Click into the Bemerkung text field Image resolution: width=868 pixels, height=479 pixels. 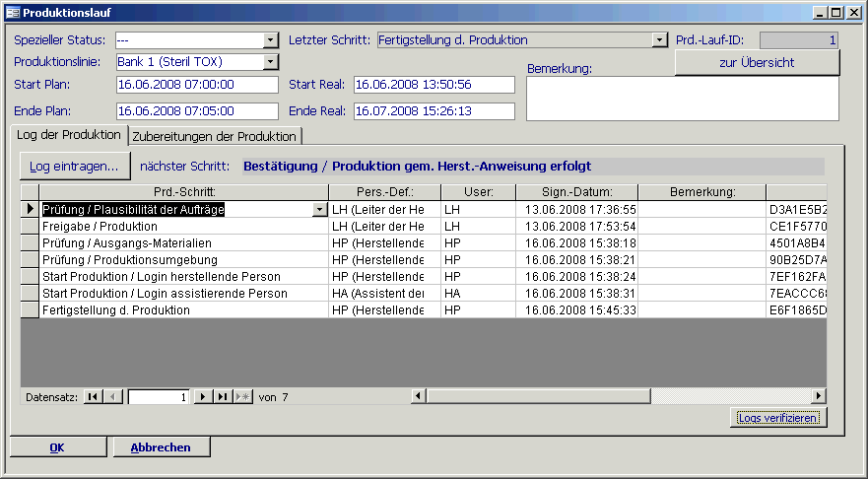click(x=682, y=99)
